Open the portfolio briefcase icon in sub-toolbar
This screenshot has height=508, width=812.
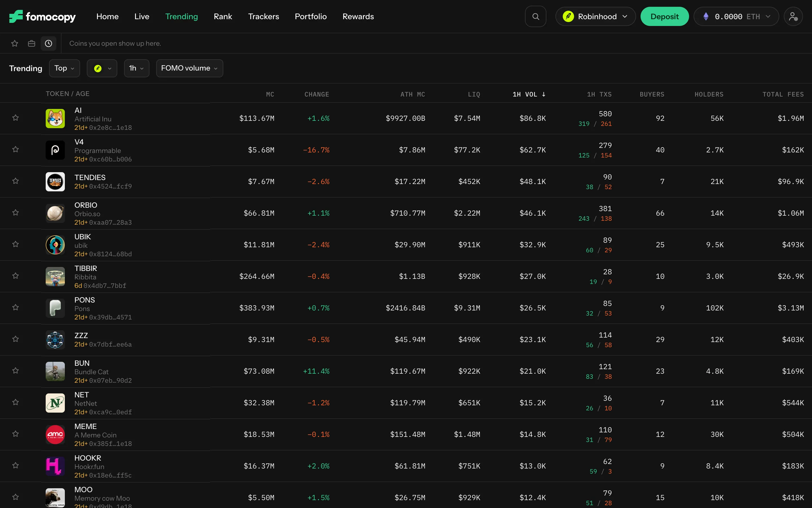click(32, 43)
